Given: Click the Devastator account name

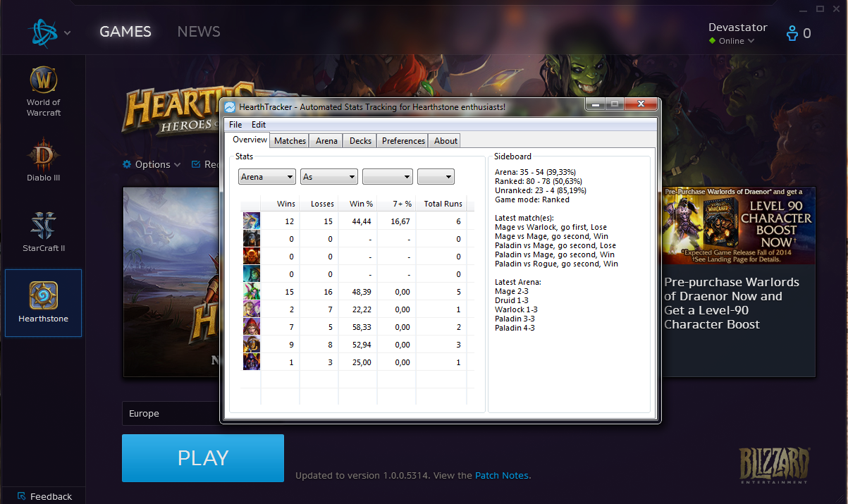Looking at the screenshot, I should [738, 27].
